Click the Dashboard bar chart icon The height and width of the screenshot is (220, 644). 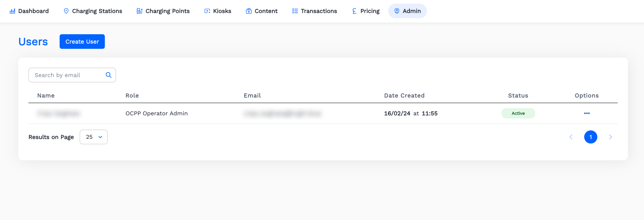pyautogui.click(x=12, y=11)
